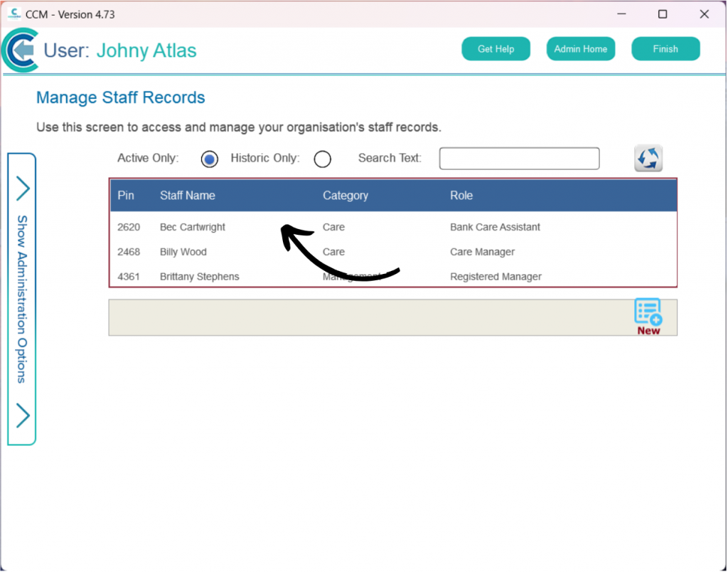The image size is (728, 572).
Task: Click the Finish button
Action: pos(665,49)
